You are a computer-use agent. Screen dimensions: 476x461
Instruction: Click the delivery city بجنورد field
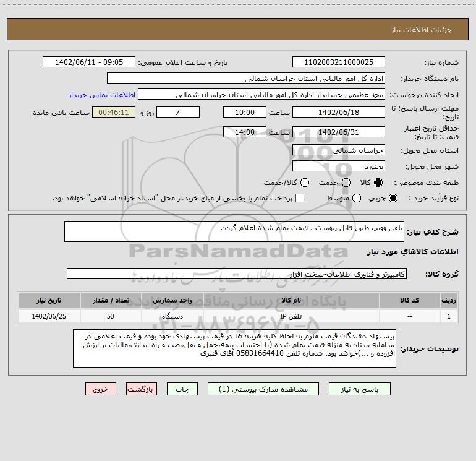tap(339, 166)
